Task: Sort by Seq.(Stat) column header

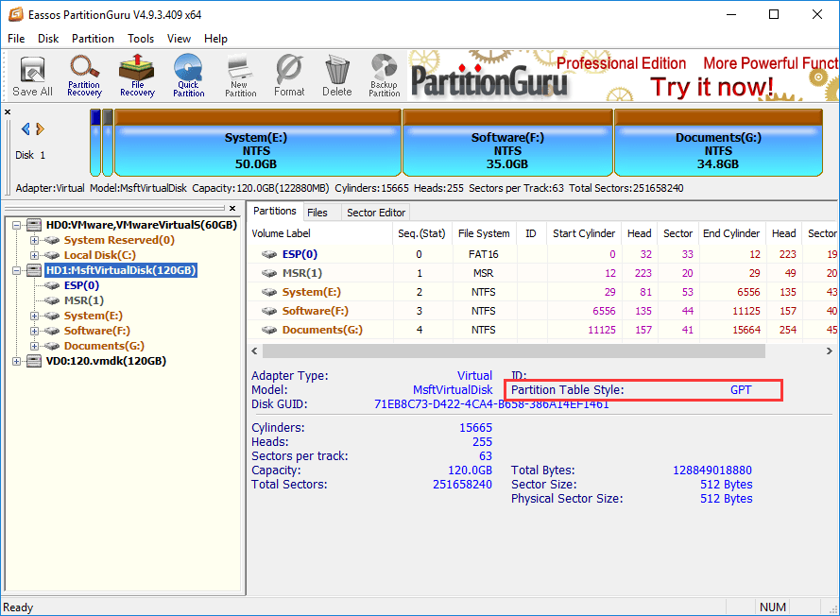Action: coord(422,233)
